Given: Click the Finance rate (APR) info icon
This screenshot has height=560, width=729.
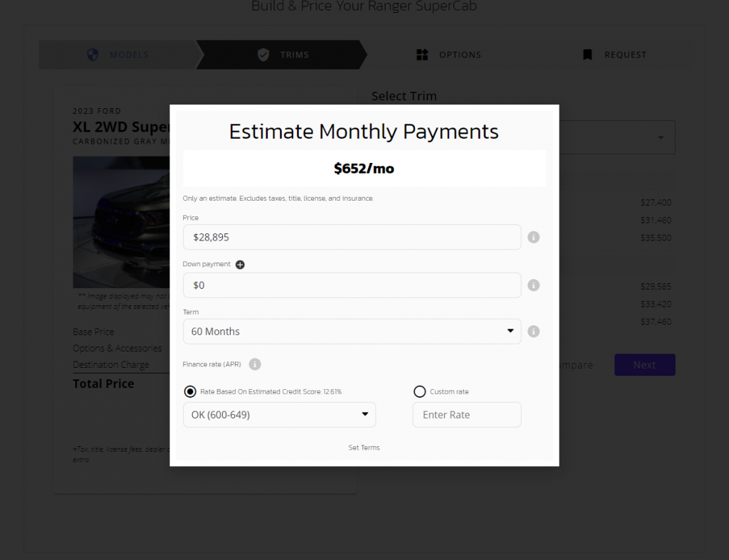Looking at the screenshot, I should click(x=255, y=364).
